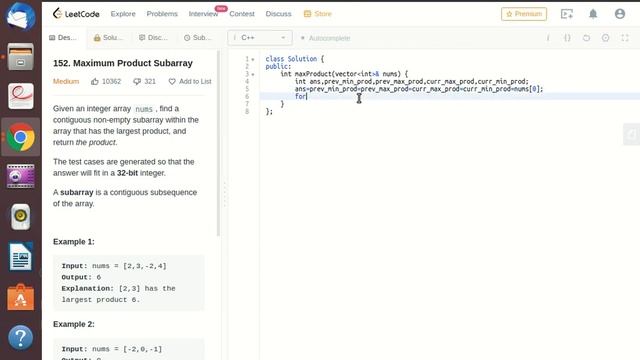Switch to the Discuss tab in problem panel
Viewport: 640px width, 360px height.
[x=153, y=38]
